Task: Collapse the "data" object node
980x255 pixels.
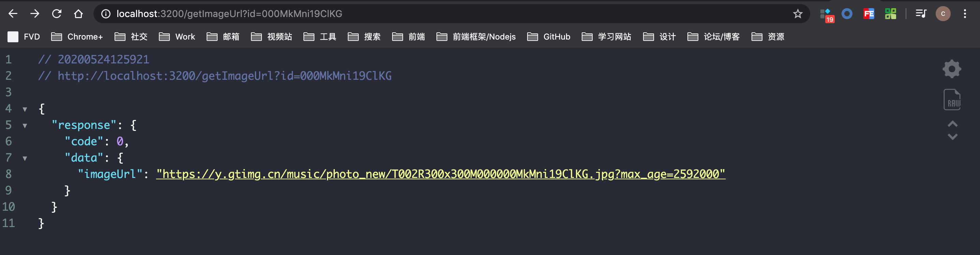Action: click(x=25, y=159)
